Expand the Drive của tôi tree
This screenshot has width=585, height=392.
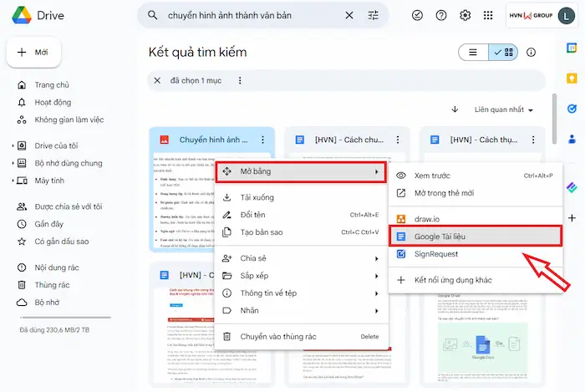click(13, 146)
